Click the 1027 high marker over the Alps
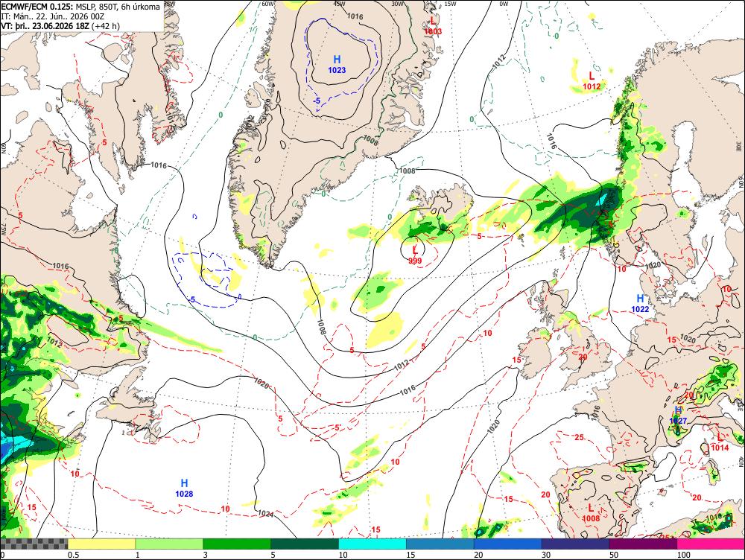The width and height of the screenshot is (745, 560). (678, 415)
